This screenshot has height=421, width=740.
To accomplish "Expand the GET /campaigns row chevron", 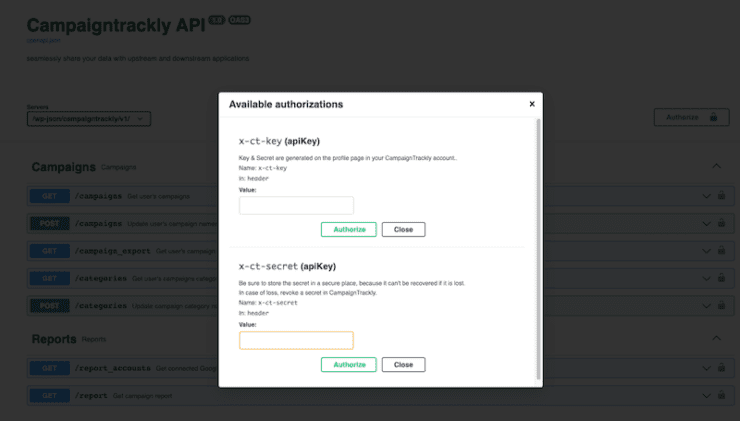I will pyautogui.click(x=706, y=197).
